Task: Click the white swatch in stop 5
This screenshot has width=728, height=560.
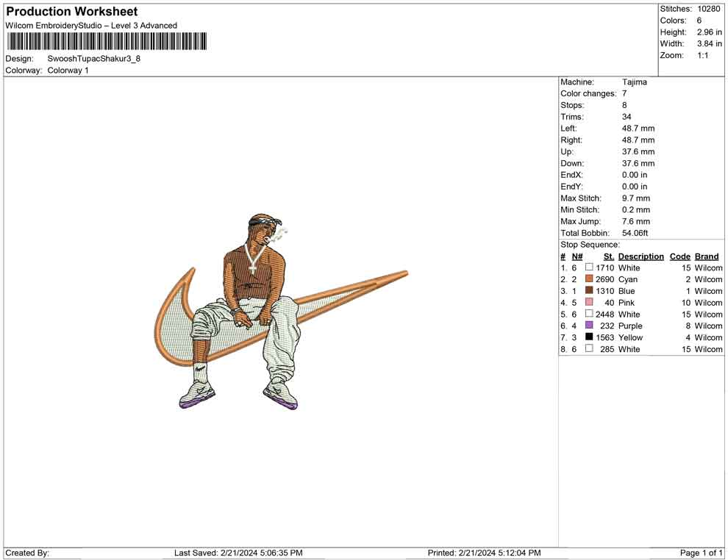Action: pyautogui.click(x=589, y=314)
